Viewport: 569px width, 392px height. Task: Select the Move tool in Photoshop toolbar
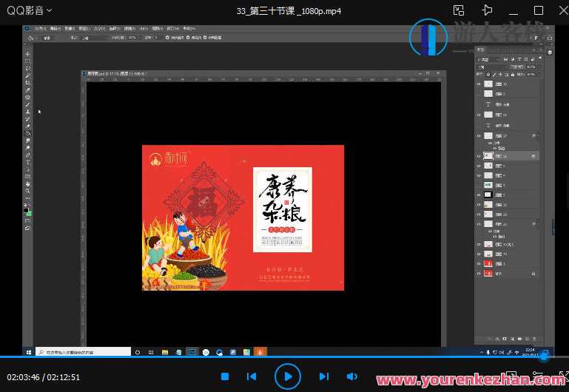[28, 55]
